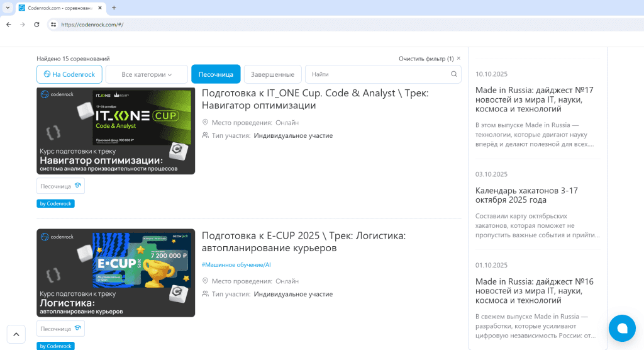Image resolution: width=644 pixels, height=350 pixels.
Task: Click the browser back arrow
Action: [x=8, y=25]
